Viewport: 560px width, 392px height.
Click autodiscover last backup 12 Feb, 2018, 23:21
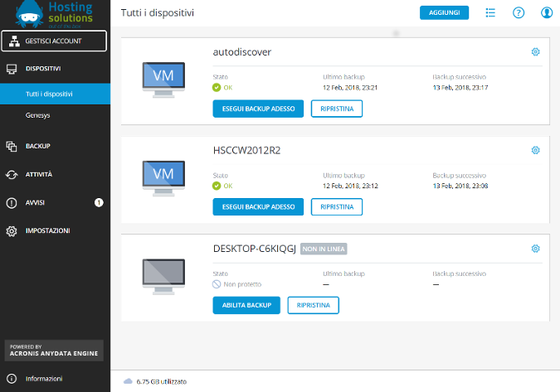coord(350,88)
